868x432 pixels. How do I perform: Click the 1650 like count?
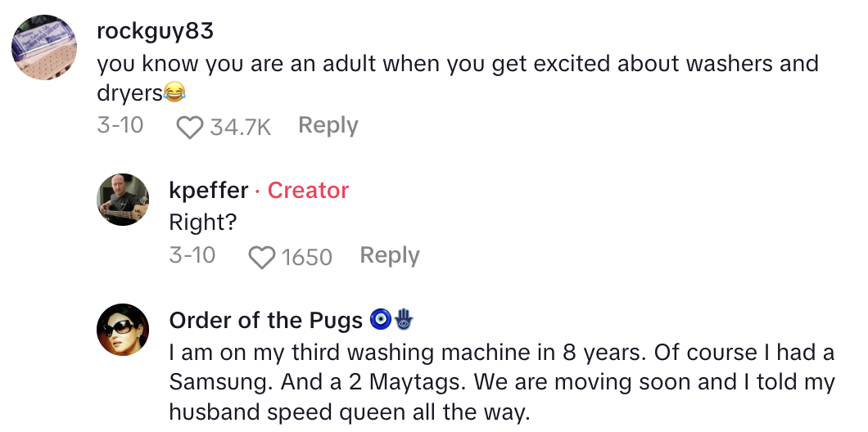click(306, 257)
